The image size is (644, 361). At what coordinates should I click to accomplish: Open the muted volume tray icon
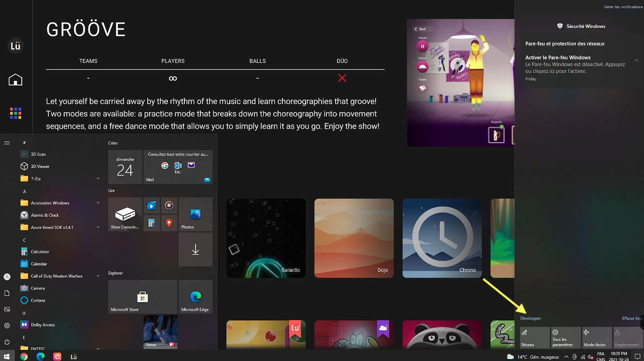point(590,357)
